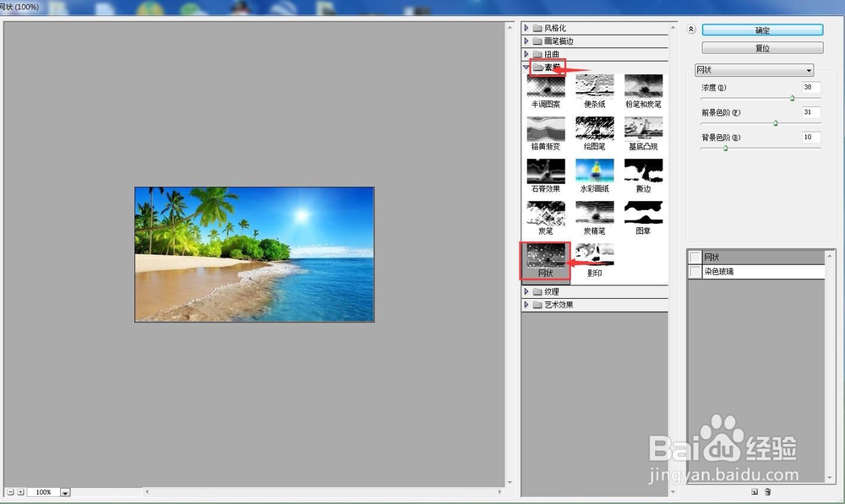The height and width of the screenshot is (504, 845).
Task: Select the 便条纸 filter thumbnail
Action: [x=594, y=86]
